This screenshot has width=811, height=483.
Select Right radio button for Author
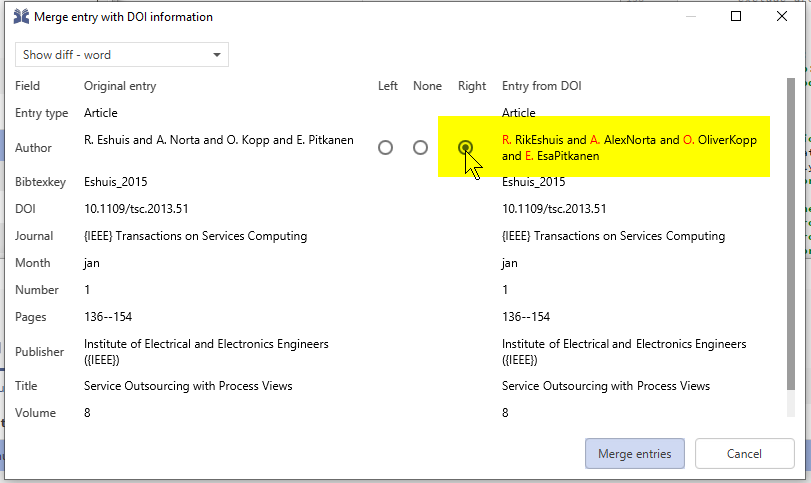tap(465, 148)
